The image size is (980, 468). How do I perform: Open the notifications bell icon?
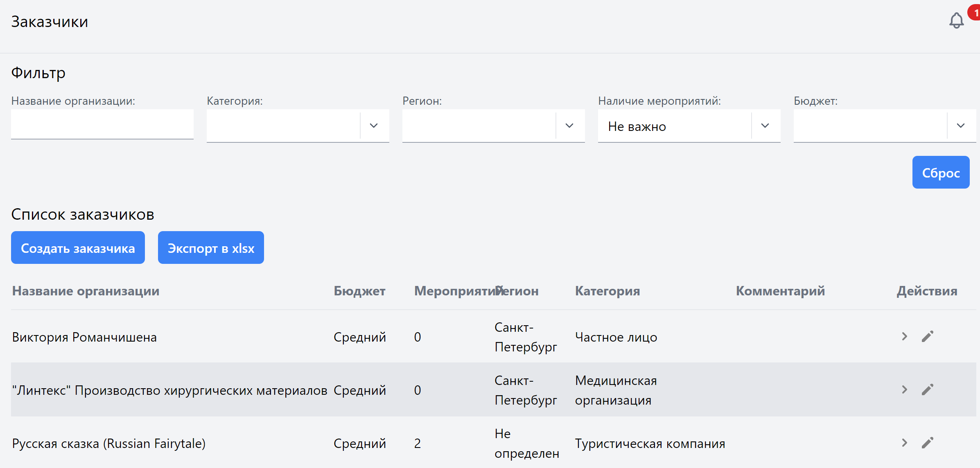(x=956, y=20)
